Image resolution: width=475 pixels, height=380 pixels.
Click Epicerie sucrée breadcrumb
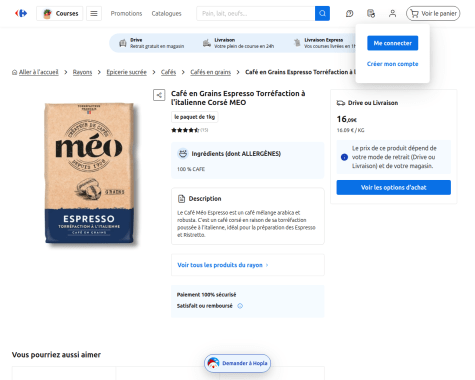[126, 72]
